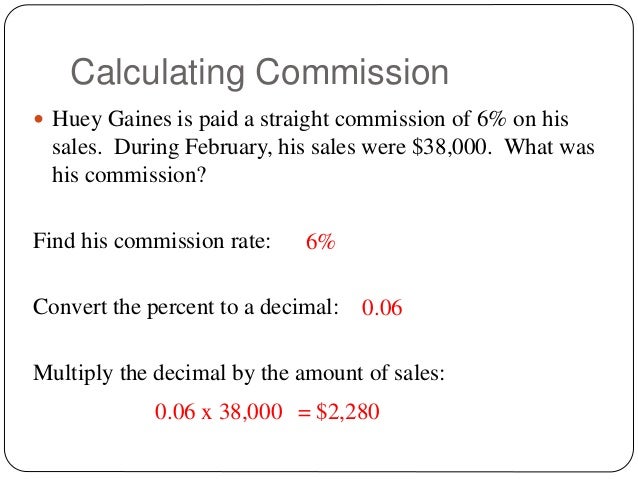Click the Calculating Commission slide title

click(x=260, y=72)
